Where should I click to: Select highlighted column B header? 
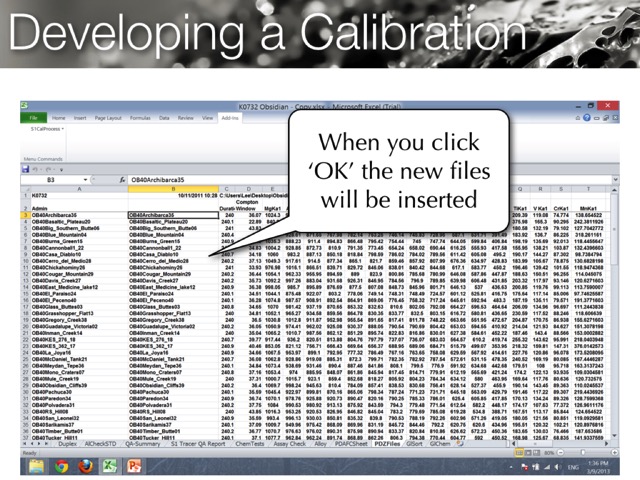(x=173, y=189)
